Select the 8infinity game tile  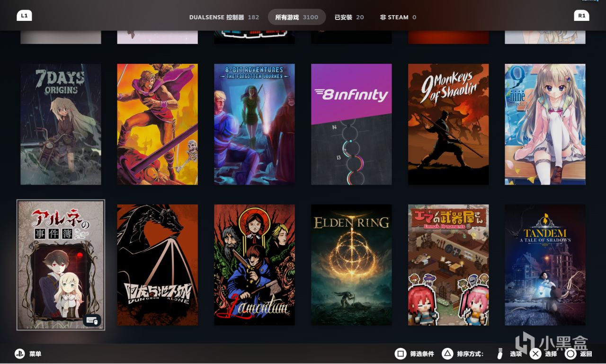[351, 124]
